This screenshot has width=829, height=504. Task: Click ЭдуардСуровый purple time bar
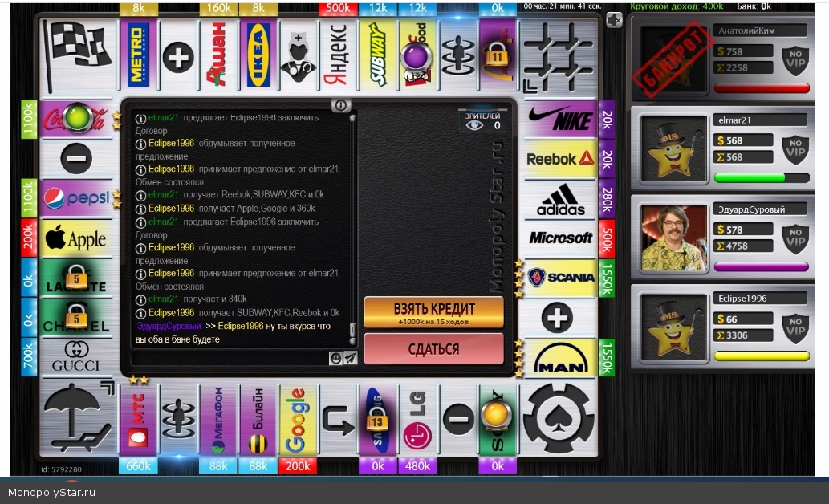tap(762, 267)
